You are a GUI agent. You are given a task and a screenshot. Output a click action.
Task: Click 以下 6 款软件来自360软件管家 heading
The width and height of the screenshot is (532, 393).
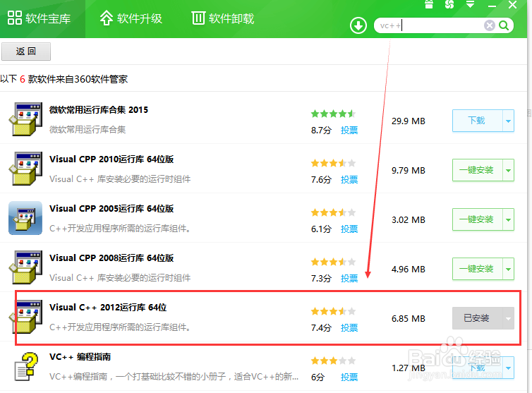(x=64, y=79)
